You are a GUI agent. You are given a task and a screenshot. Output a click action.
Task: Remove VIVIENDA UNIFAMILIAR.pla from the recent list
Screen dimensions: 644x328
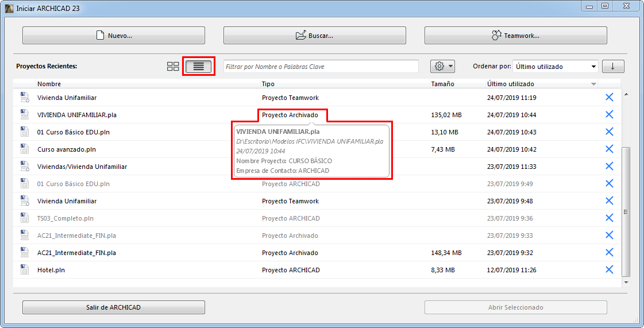[609, 115]
